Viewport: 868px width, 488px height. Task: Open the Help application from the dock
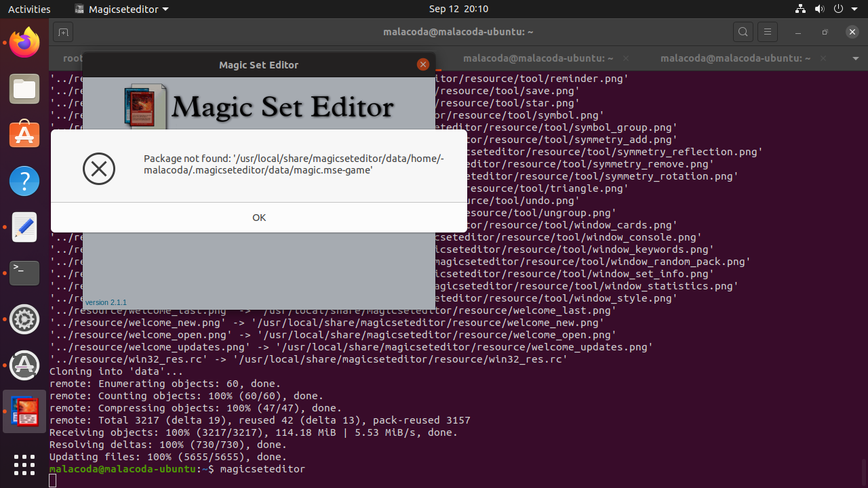[24, 181]
